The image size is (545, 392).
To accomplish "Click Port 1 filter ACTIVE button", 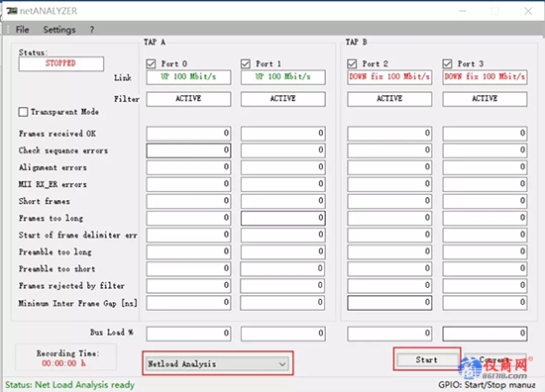I will point(283,99).
